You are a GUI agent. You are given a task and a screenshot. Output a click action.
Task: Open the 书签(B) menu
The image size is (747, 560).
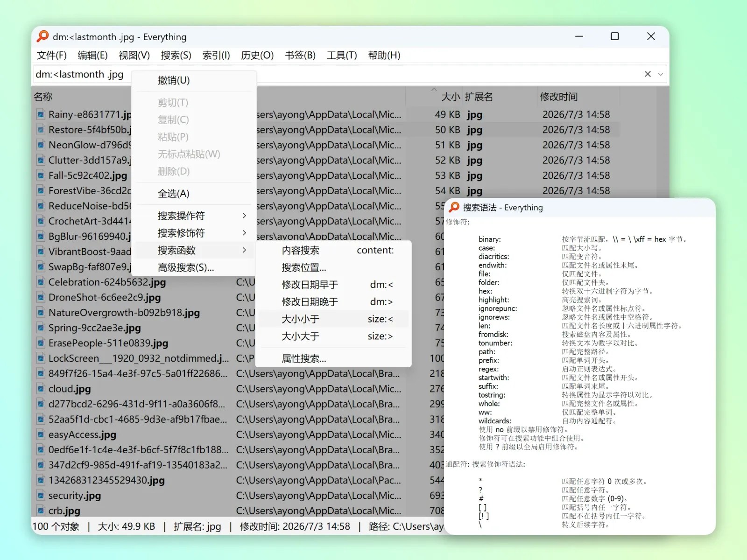click(x=300, y=55)
